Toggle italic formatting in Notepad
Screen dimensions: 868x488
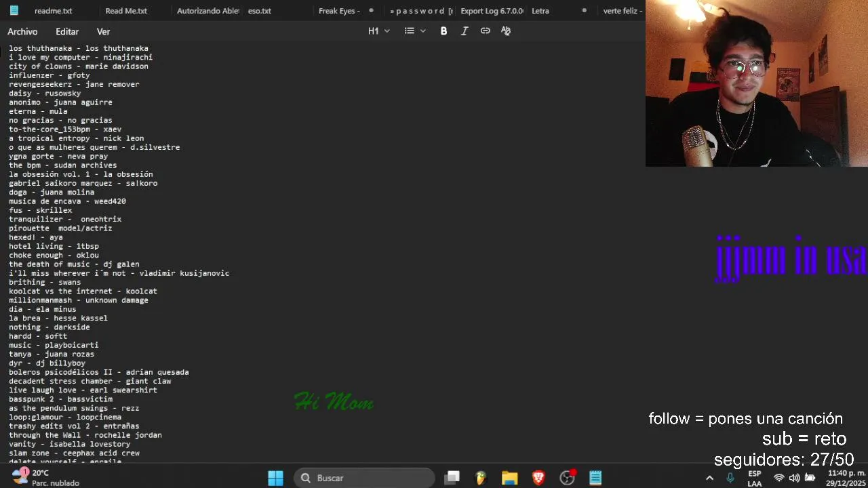point(465,31)
